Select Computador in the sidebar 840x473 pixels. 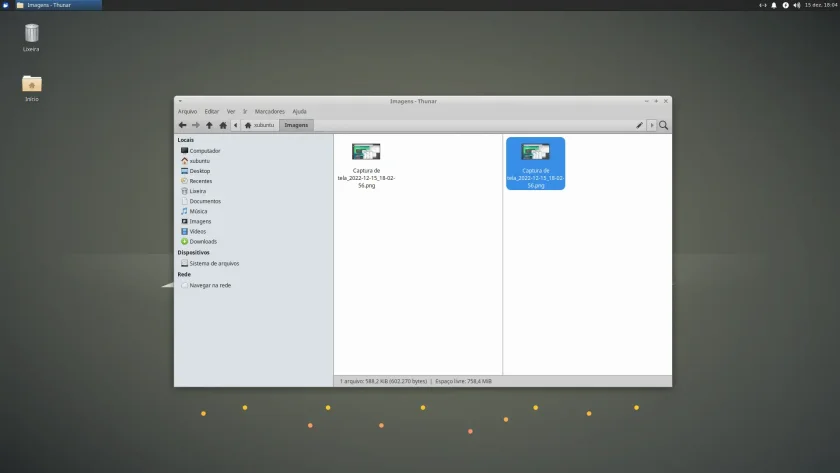click(205, 151)
